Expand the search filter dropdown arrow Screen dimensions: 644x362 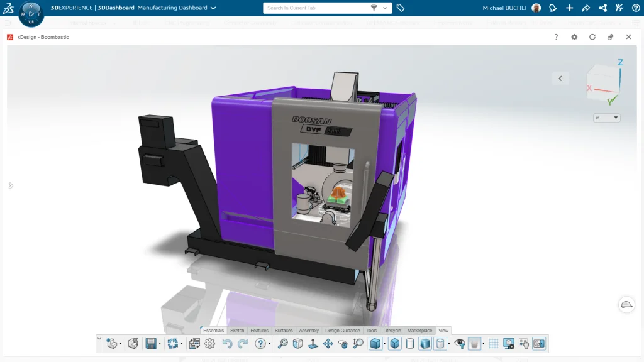point(385,8)
